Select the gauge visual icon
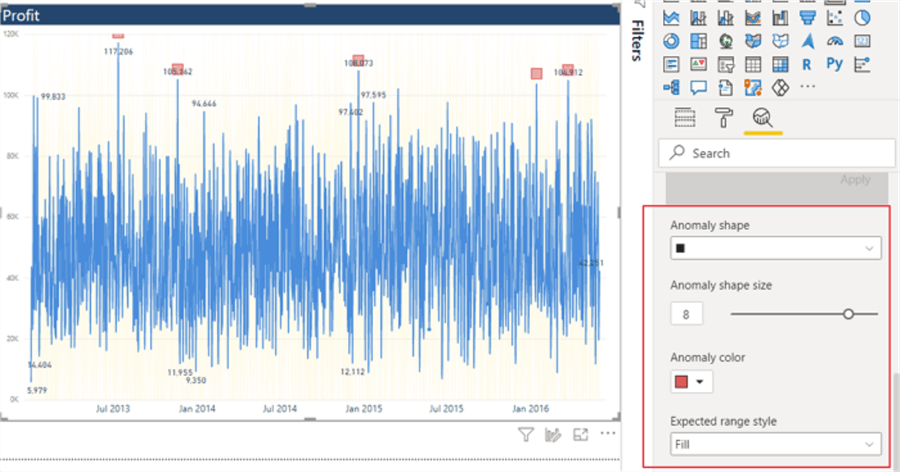This screenshot has width=900, height=472. click(835, 41)
